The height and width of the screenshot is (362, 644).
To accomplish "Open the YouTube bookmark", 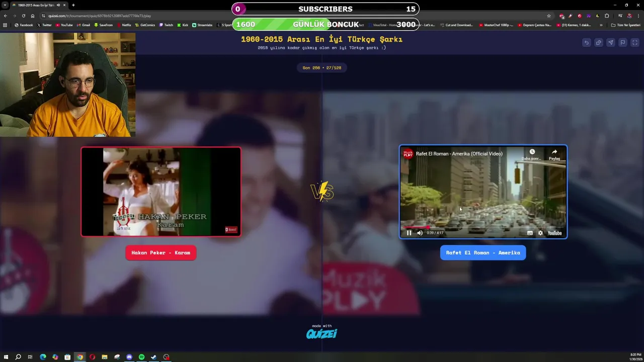I will (64, 25).
